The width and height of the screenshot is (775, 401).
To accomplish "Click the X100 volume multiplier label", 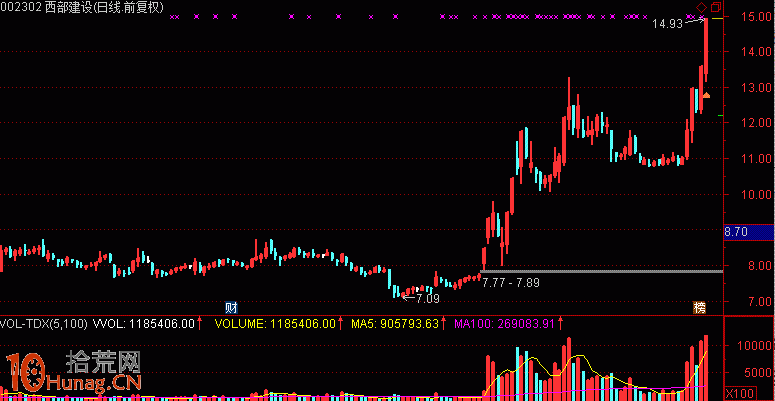I will (740, 394).
